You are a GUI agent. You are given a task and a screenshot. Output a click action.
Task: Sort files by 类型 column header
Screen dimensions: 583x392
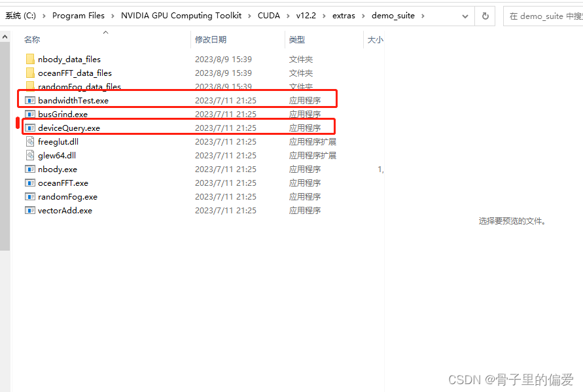point(296,40)
